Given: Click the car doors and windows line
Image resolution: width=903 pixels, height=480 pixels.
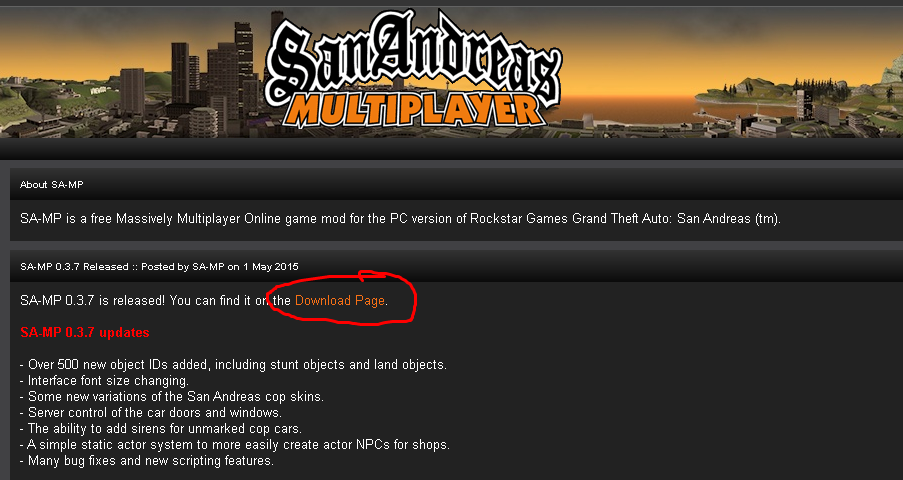Looking at the screenshot, I should tap(150, 413).
